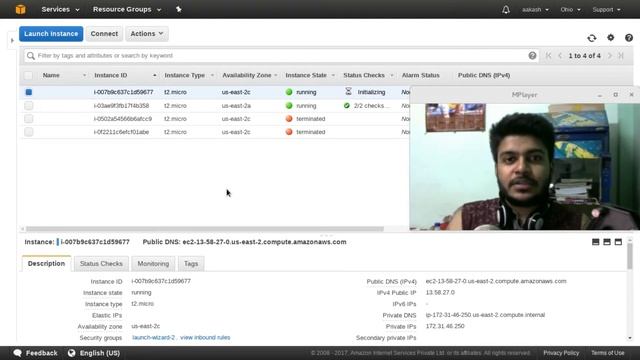Click Private IPs value 172.31.46.250

(x=445, y=326)
